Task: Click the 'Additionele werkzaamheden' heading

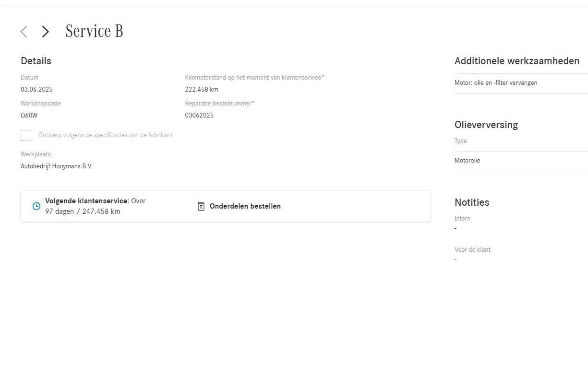Action: click(x=516, y=61)
